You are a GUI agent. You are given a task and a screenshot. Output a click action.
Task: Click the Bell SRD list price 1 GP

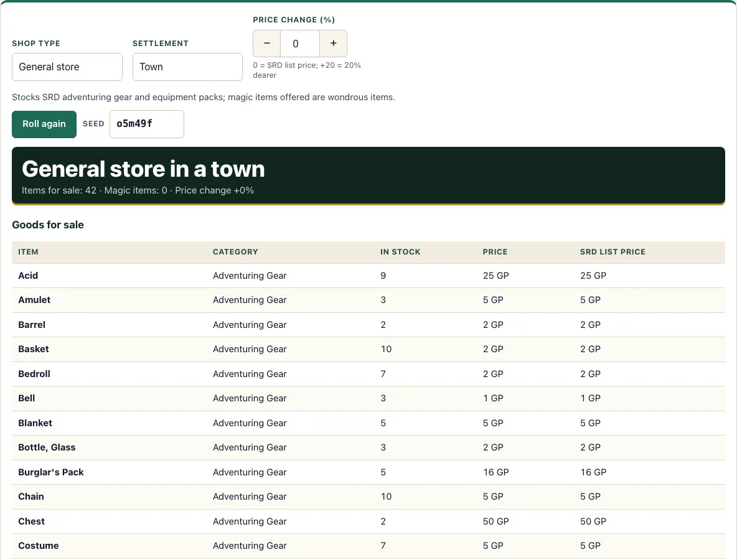(590, 398)
